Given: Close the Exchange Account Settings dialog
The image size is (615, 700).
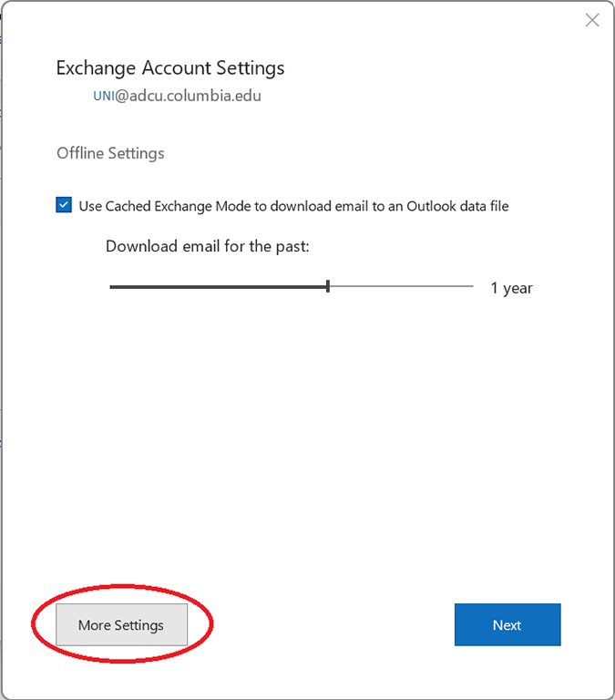Looking at the screenshot, I should click(x=592, y=20).
